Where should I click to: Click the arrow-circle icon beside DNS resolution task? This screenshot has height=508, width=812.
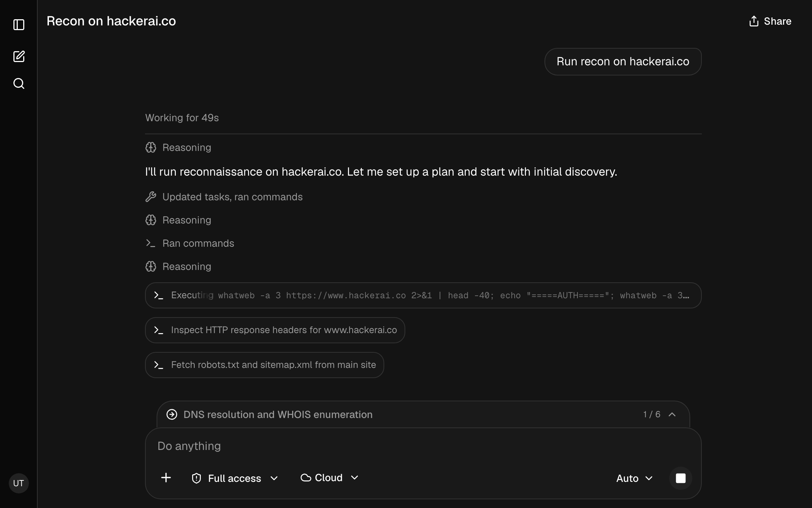172,414
